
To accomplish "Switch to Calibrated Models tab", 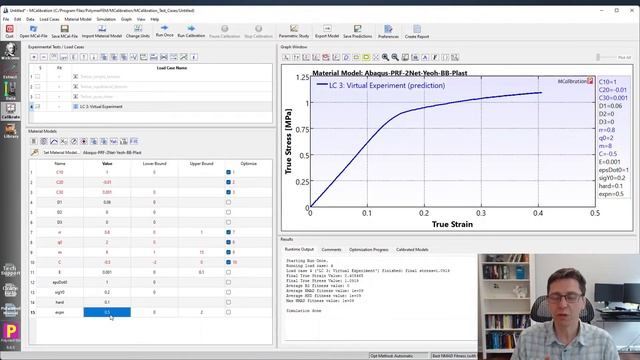I will 412,249.
